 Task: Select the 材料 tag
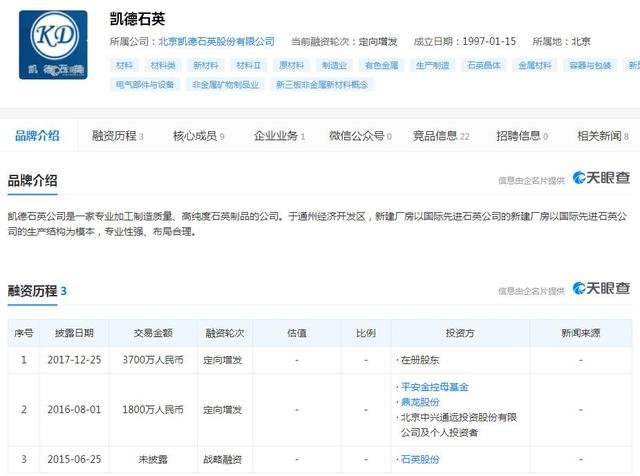[x=124, y=65]
